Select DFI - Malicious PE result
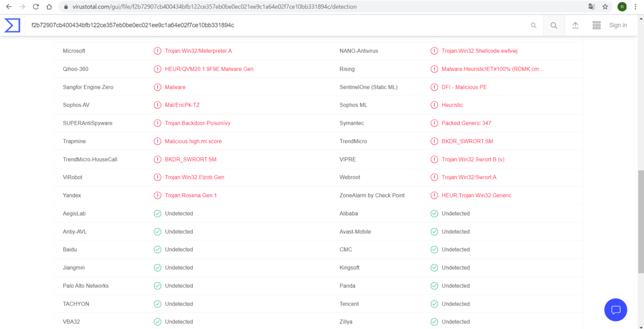The height and width of the screenshot is (329, 644). [x=464, y=87]
